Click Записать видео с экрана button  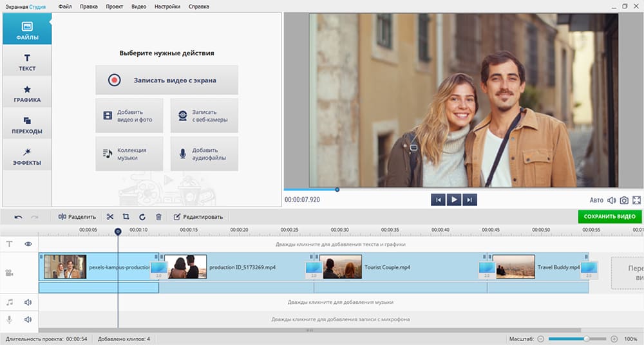(167, 80)
